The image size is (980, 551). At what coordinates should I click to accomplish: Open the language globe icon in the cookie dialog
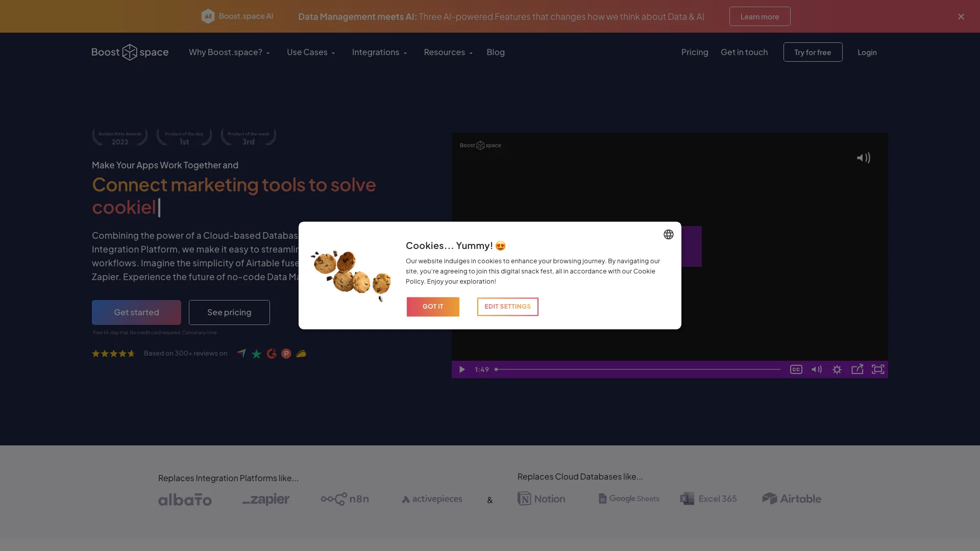click(669, 234)
